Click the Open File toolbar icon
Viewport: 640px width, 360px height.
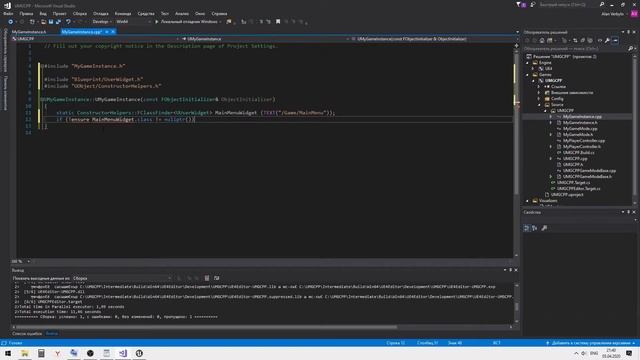click(x=43, y=22)
